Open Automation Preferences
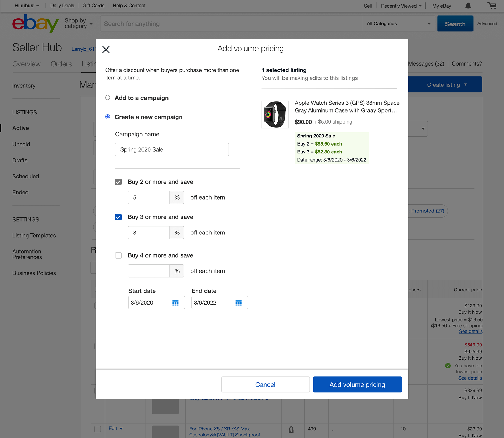Viewport: 504px width, 438px height. 27,254
